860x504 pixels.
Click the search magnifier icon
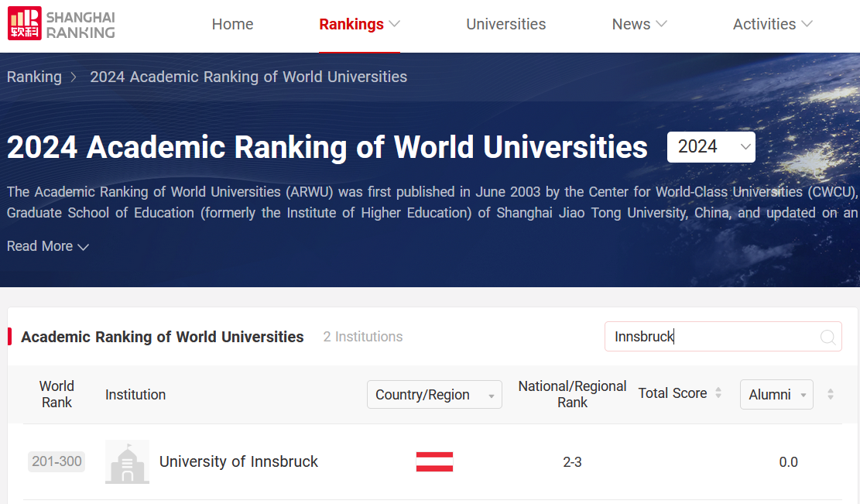pos(827,337)
